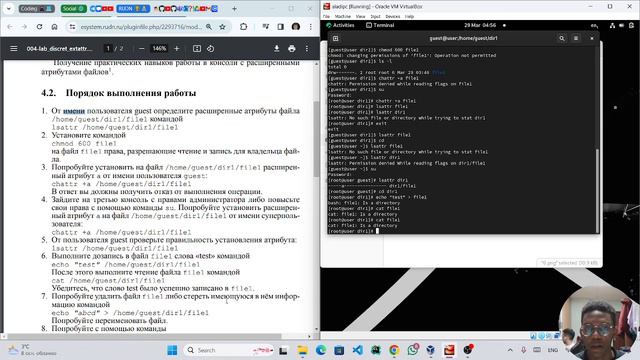Click the Chrome address bar URL
The height and width of the screenshot is (360, 640).
coord(141,27)
